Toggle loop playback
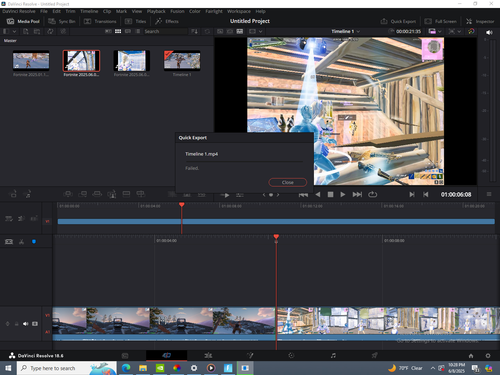Screen dimensions: 500x375 tap(372, 194)
